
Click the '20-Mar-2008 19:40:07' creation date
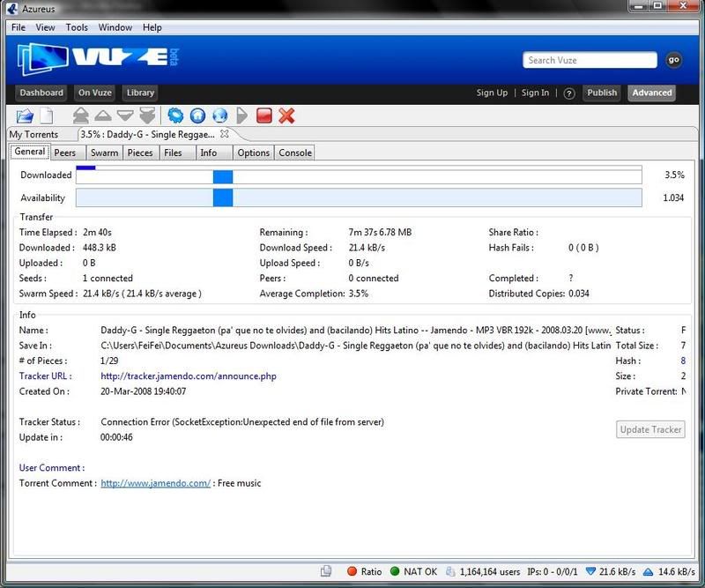[143, 391]
